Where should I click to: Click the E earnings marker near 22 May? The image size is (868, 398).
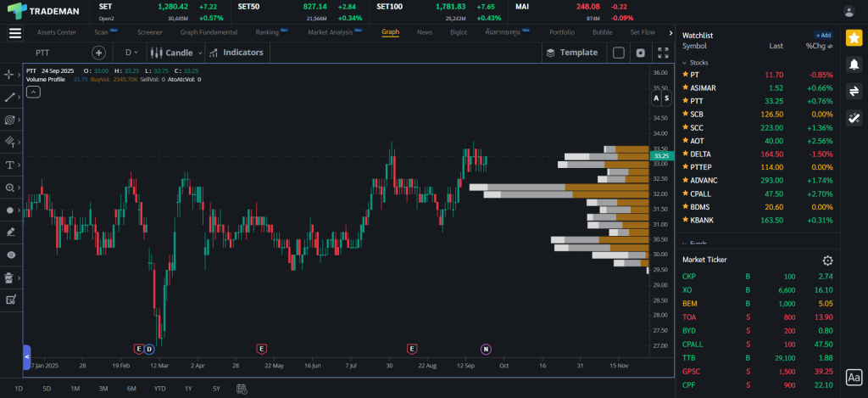pyautogui.click(x=262, y=350)
